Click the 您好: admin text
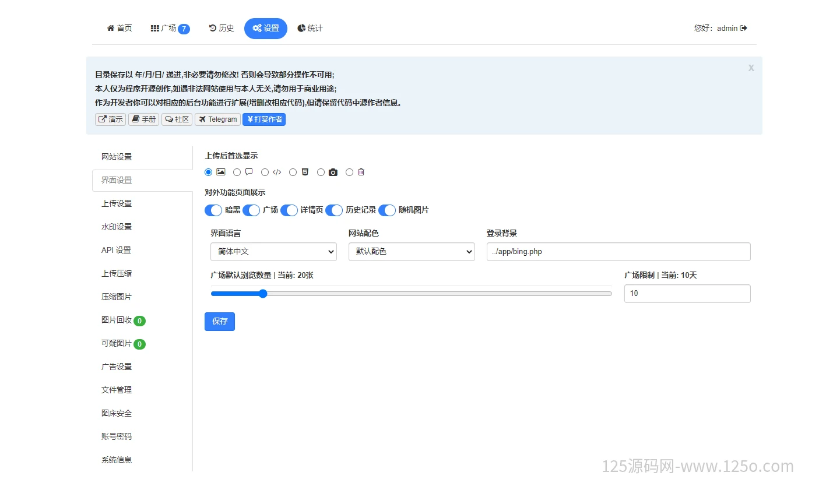The height and width of the screenshot is (504, 826). pyautogui.click(x=716, y=28)
